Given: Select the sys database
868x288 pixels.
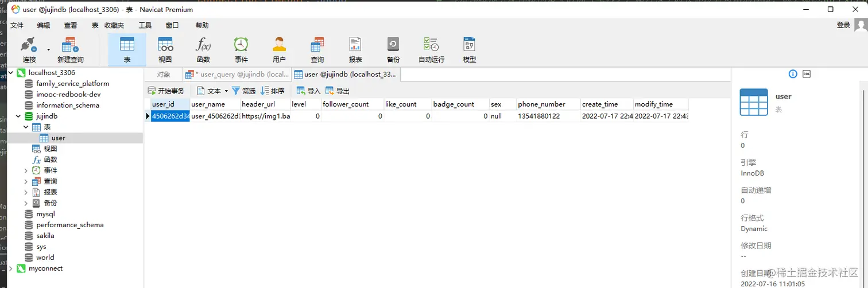Looking at the screenshot, I should (41, 247).
